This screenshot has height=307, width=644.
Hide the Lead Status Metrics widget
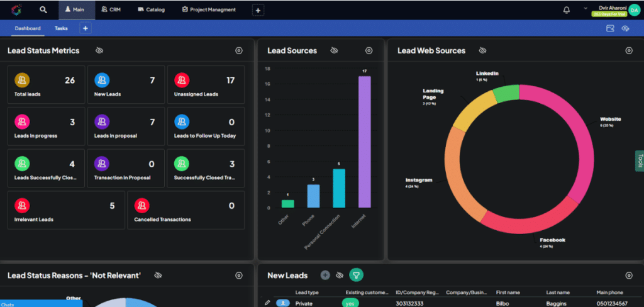[99, 50]
